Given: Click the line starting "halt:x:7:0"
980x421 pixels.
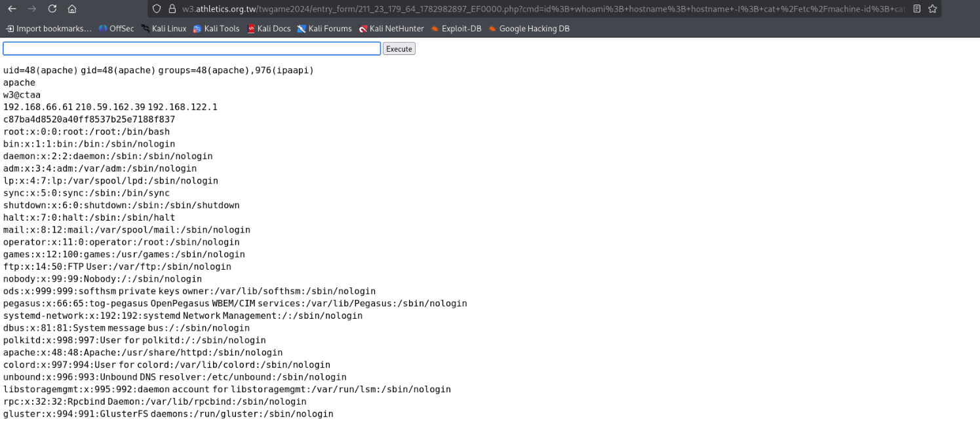Looking at the screenshot, I should 89,217.
